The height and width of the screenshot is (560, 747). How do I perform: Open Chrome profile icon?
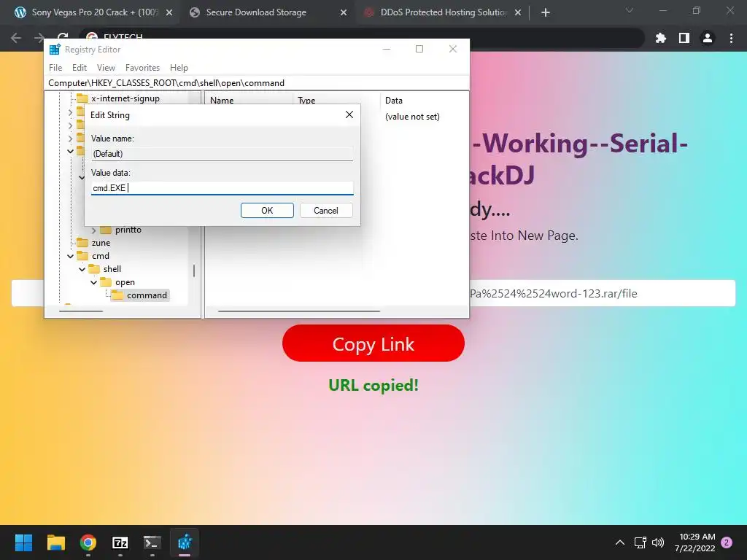click(x=708, y=38)
